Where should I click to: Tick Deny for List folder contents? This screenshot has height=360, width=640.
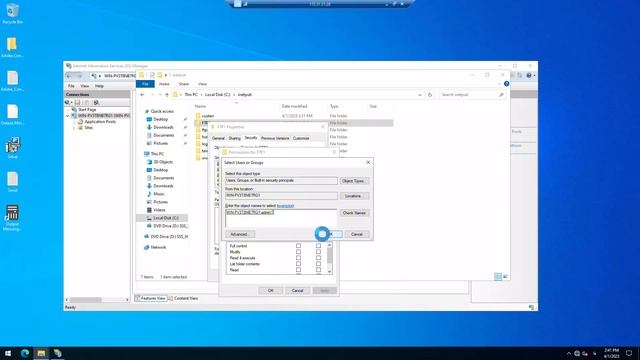click(318, 264)
